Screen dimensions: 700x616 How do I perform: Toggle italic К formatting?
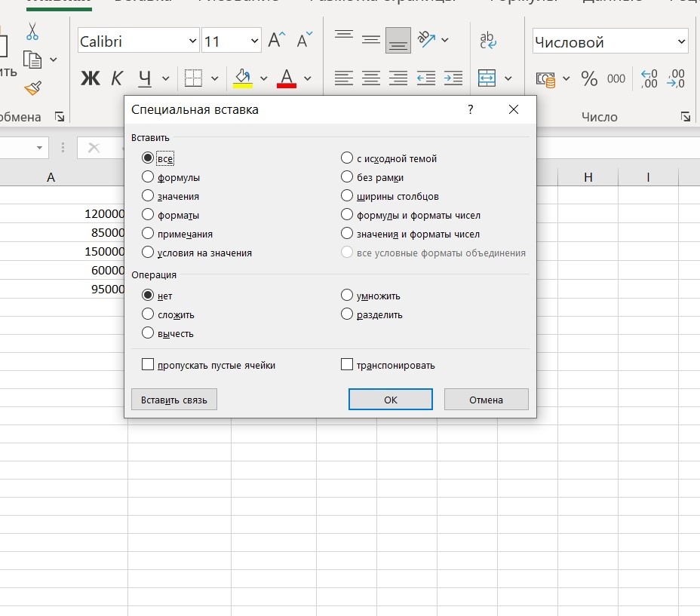click(116, 78)
